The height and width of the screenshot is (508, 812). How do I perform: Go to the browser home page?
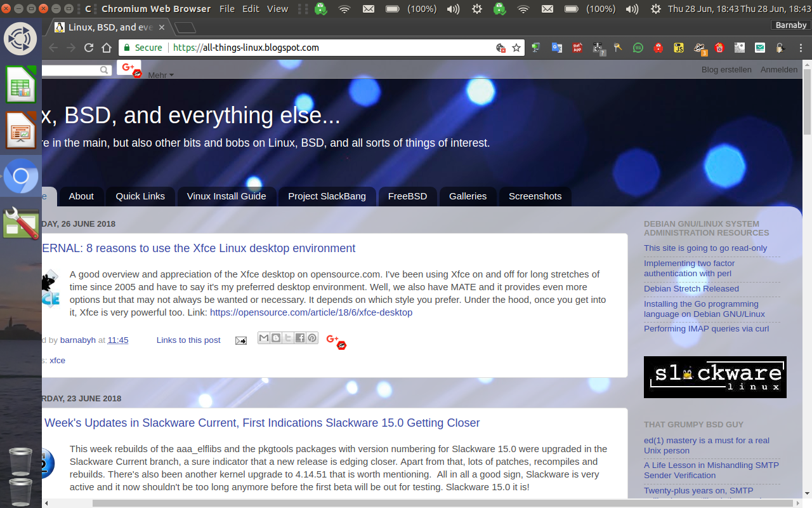click(x=107, y=48)
